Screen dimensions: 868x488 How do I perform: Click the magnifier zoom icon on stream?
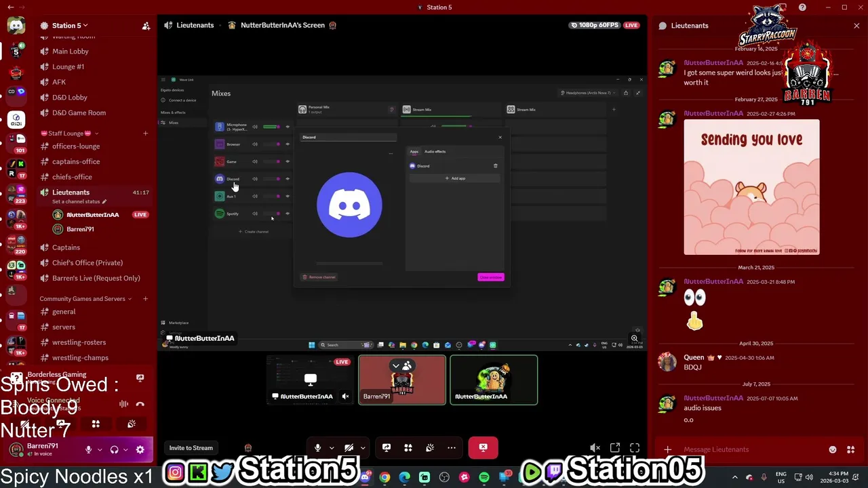634,338
